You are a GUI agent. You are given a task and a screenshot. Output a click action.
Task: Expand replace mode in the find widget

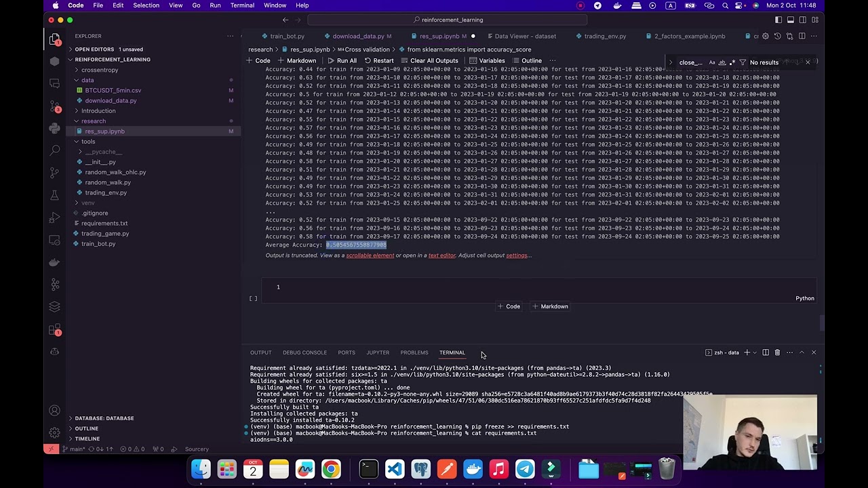pos(671,62)
